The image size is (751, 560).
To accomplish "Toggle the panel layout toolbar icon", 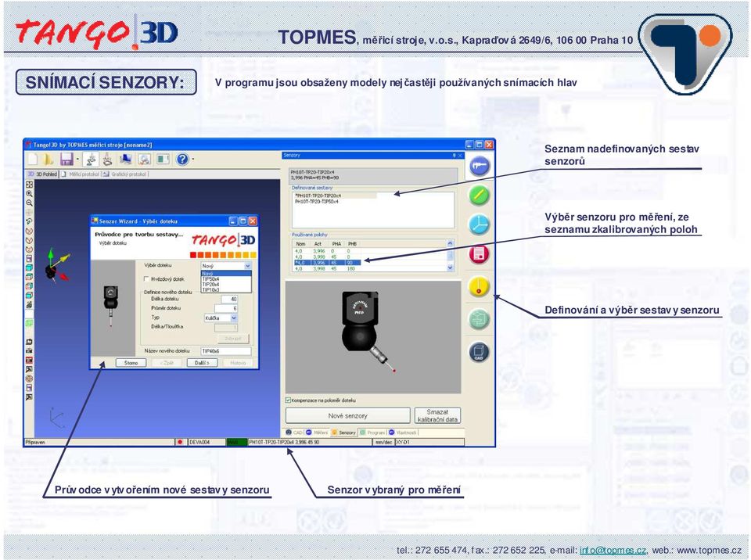I will pos(163,159).
